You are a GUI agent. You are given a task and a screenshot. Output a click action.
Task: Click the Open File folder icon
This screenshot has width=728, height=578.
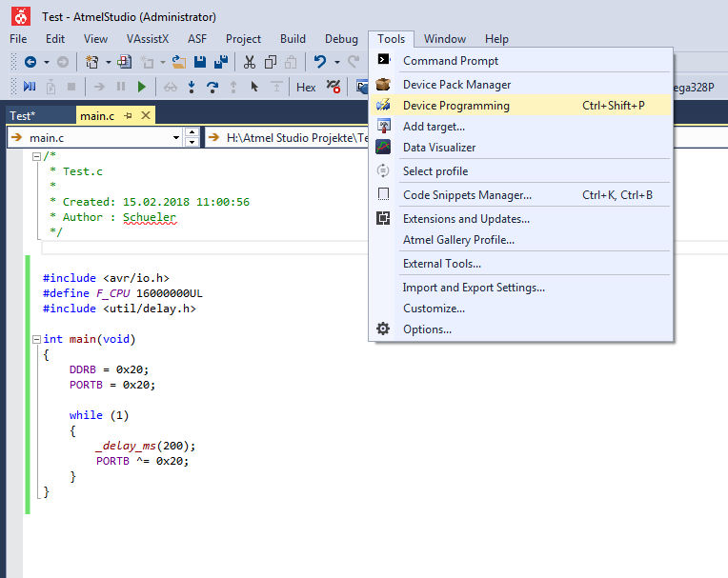(178, 62)
